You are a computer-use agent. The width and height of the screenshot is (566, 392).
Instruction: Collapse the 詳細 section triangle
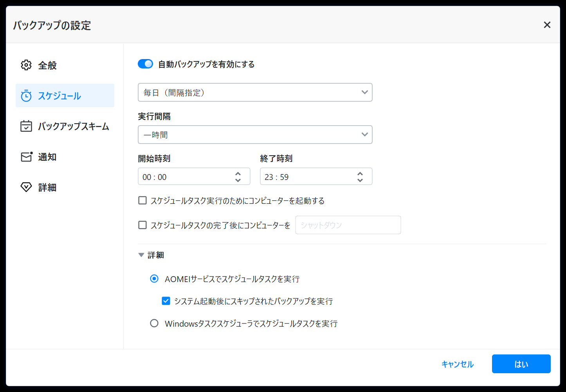[141, 255]
